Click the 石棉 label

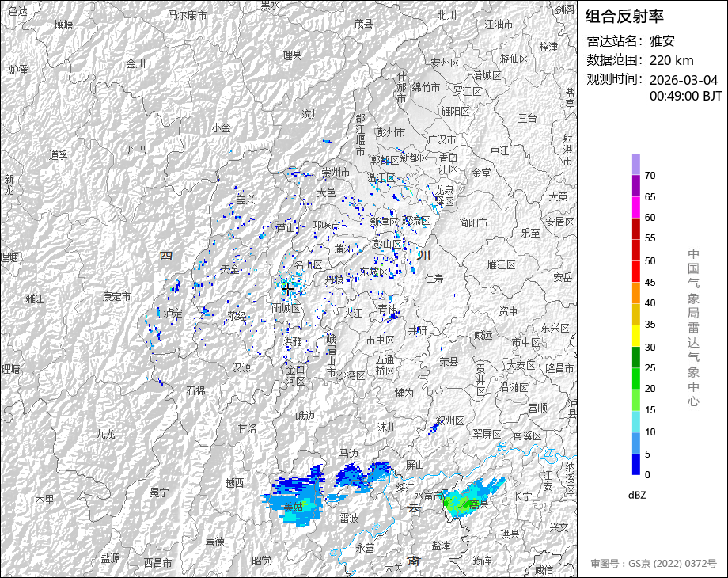(196, 390)
